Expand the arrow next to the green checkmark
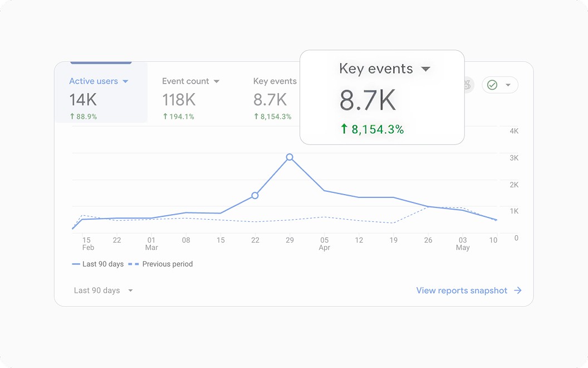The width and height of the screenshot is (588, 368). (508, 85)
